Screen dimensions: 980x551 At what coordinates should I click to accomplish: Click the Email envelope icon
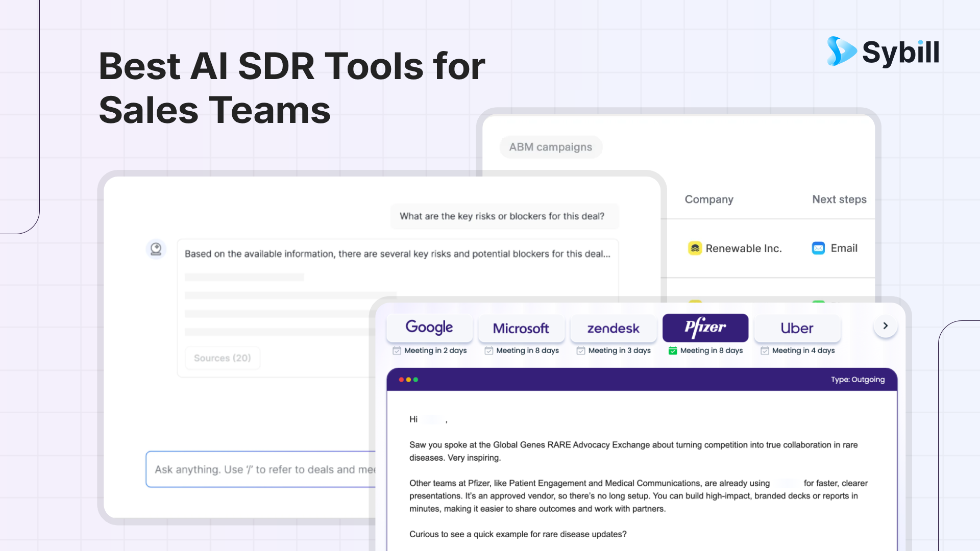(x=818, y=248)
